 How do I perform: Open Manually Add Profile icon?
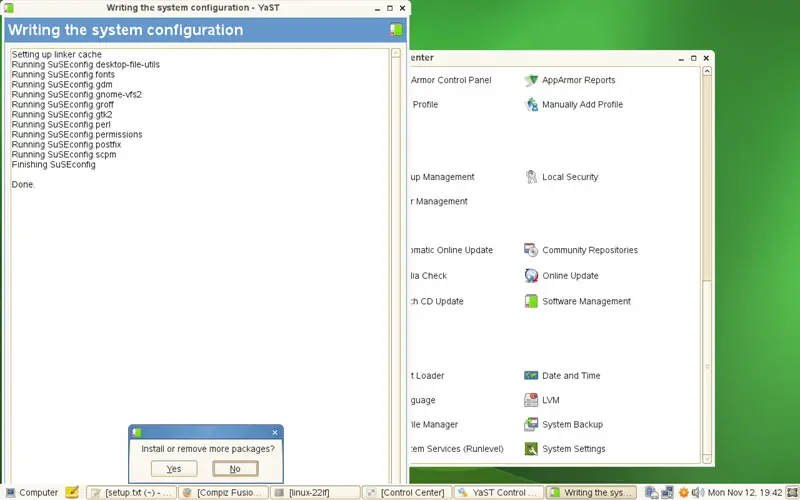coord(531,104)
